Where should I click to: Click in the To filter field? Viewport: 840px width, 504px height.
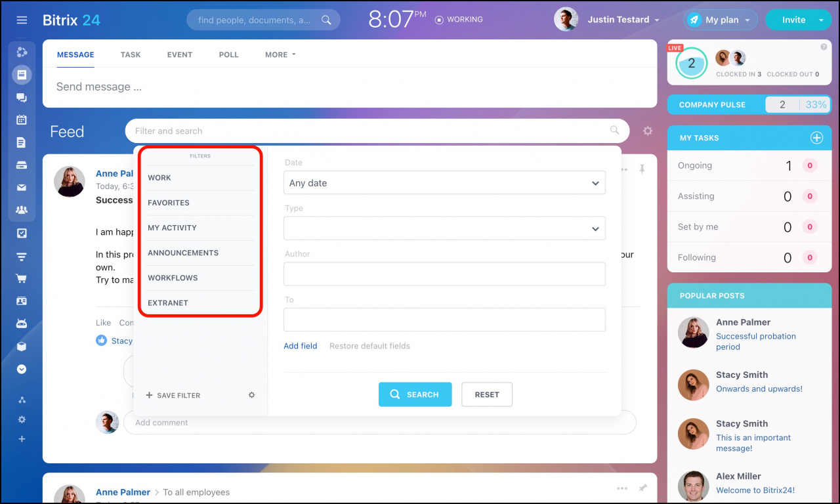(444, 320)
